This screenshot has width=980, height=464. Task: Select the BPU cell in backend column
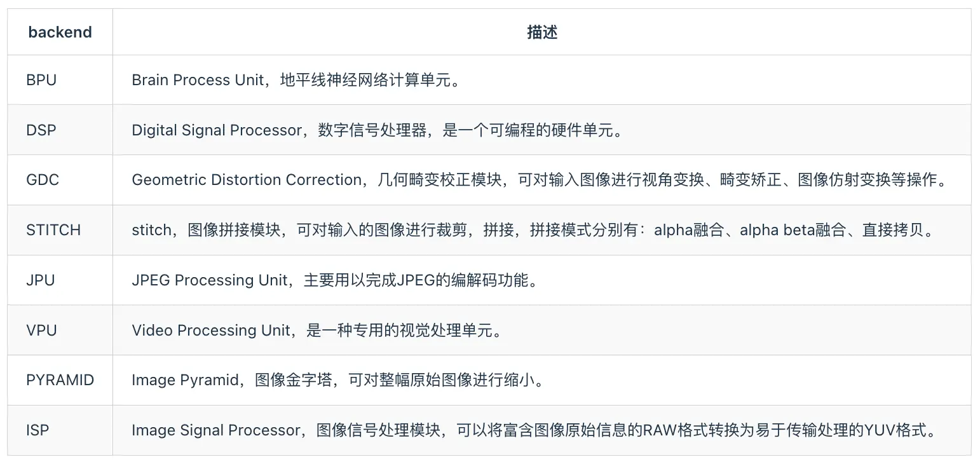(x=41, y=80)
